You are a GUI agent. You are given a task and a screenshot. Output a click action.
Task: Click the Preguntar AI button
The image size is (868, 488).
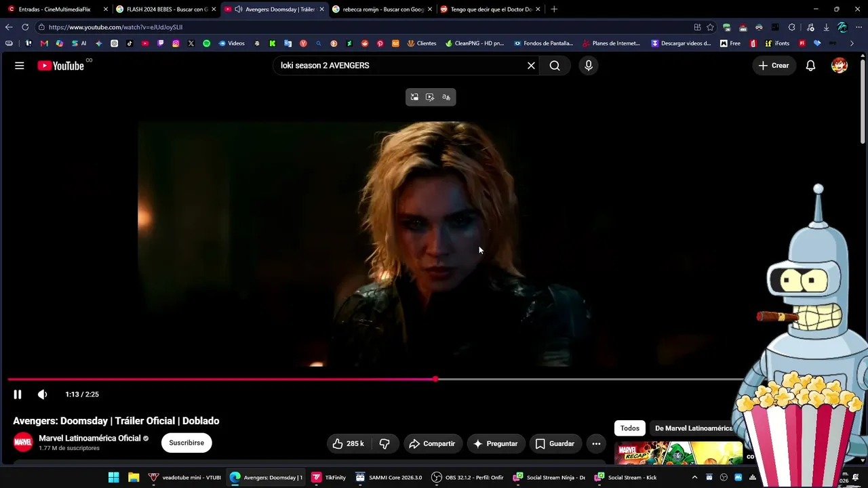[x=496, y=444]
